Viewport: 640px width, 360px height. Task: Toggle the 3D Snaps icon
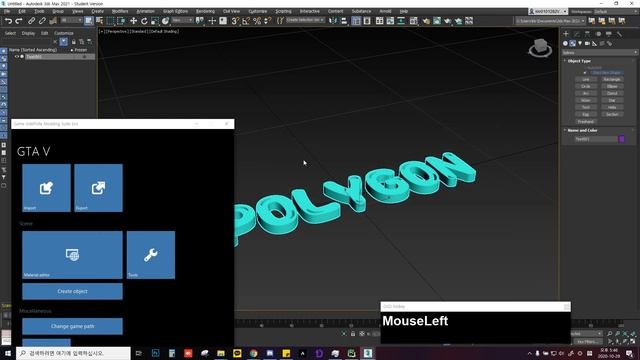point(235,20)
